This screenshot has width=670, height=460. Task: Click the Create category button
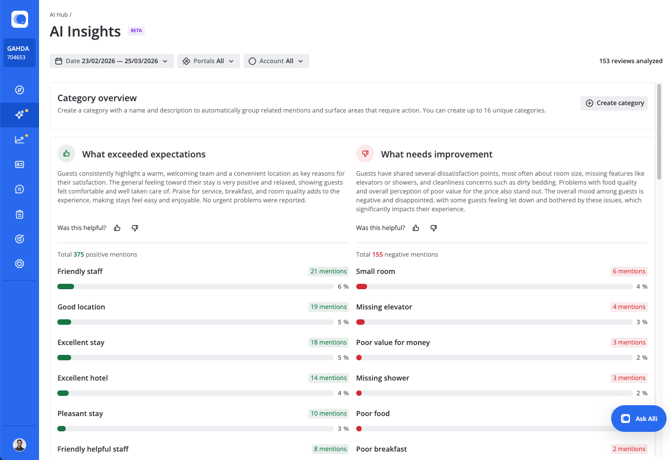(x=614, y=103)
